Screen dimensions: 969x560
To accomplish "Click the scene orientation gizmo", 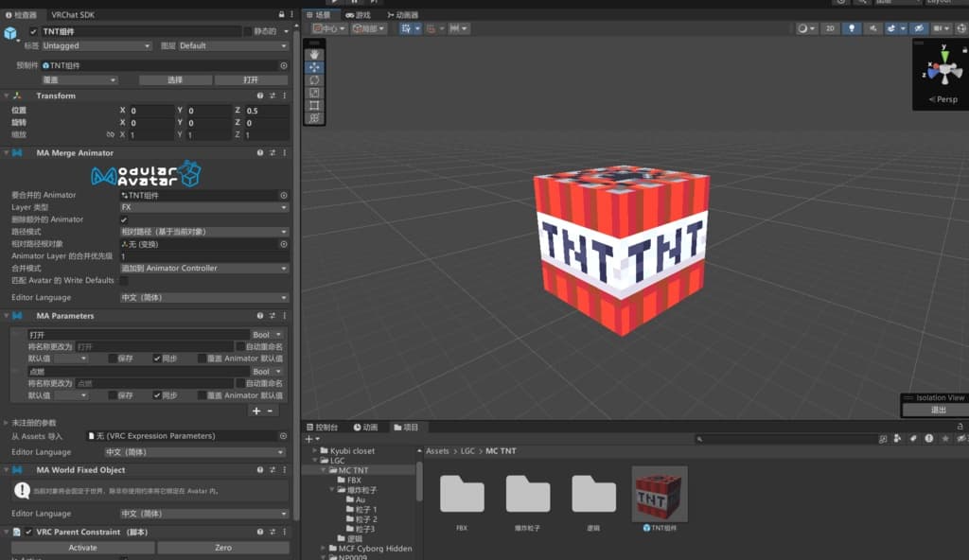I will click(943, 69).
